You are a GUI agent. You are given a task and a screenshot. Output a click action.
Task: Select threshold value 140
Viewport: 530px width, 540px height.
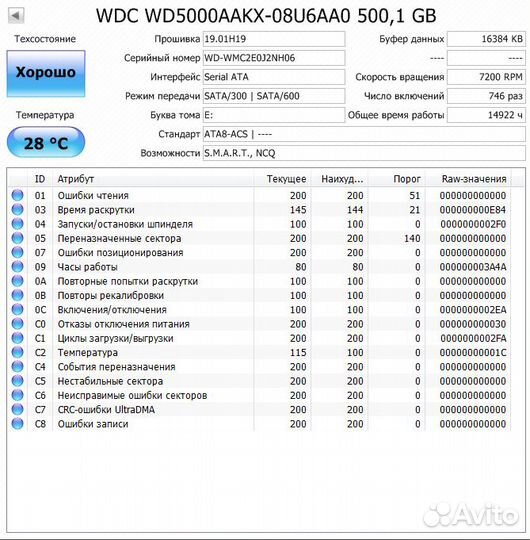tap(412, 238)
